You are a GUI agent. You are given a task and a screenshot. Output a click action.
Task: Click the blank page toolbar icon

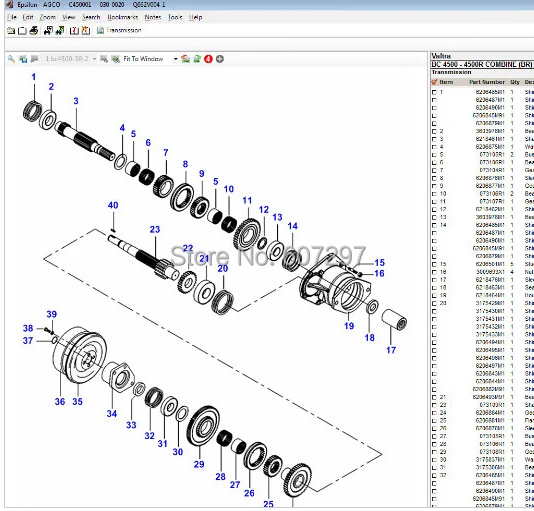(x=22, y=31)
